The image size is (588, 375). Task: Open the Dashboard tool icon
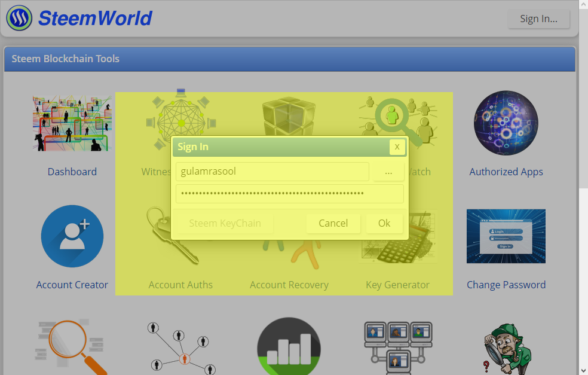coord(72,123)
